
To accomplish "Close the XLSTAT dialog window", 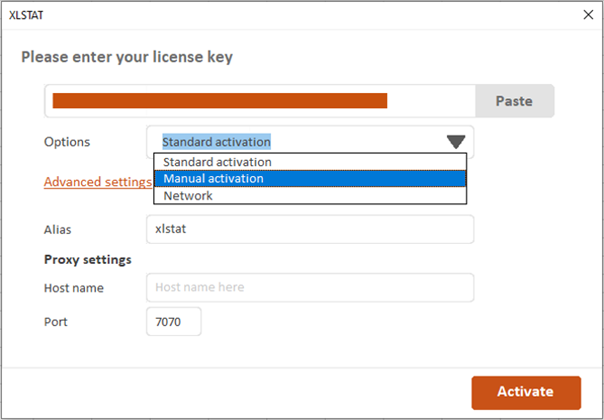I will (x=588, y=15).
